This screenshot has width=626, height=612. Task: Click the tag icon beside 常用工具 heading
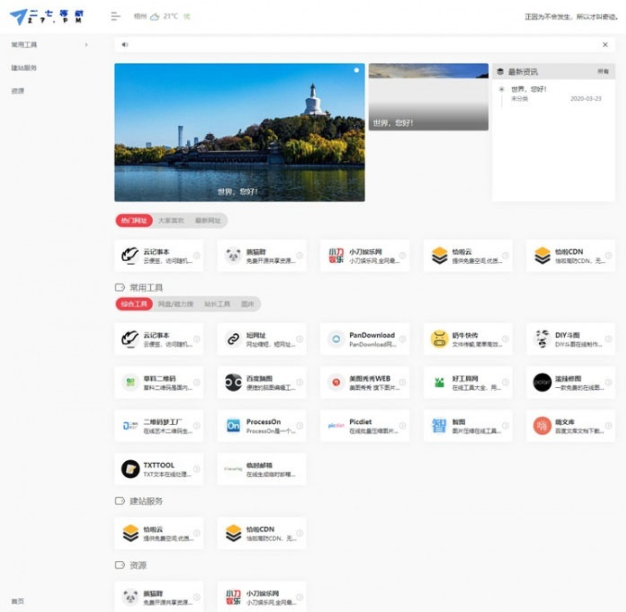120,287
